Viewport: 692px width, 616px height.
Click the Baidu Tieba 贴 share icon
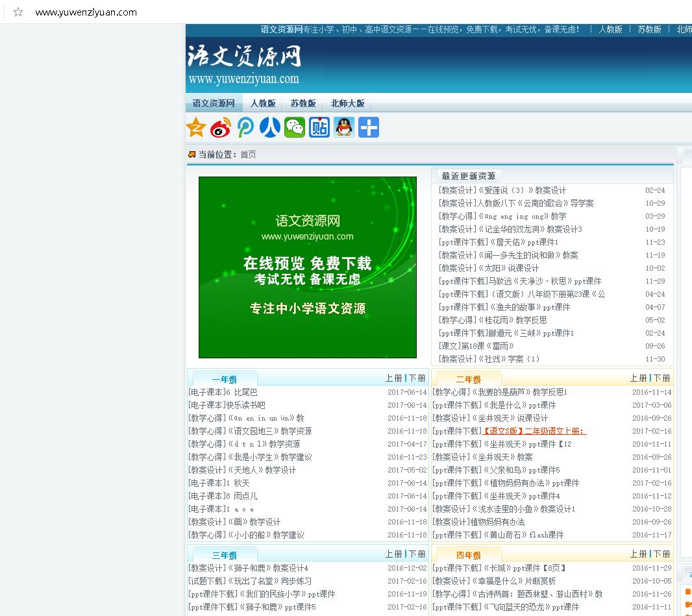319,127
